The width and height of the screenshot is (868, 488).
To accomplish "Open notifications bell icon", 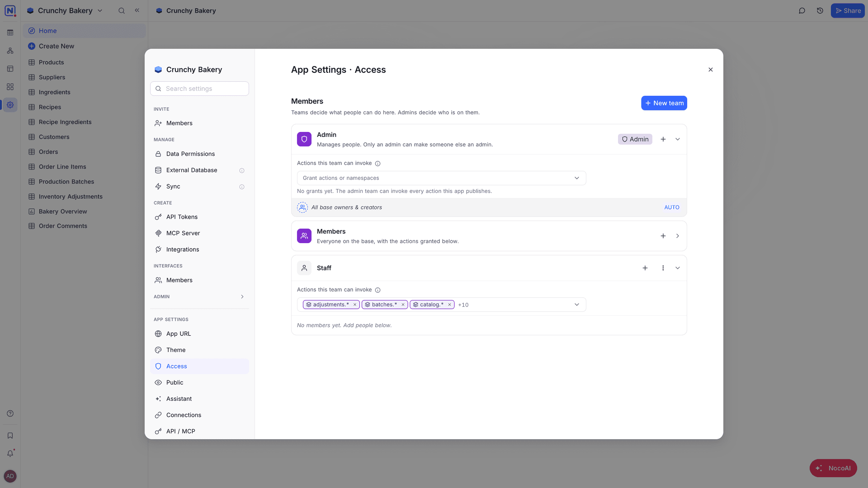I will (10, 453).
